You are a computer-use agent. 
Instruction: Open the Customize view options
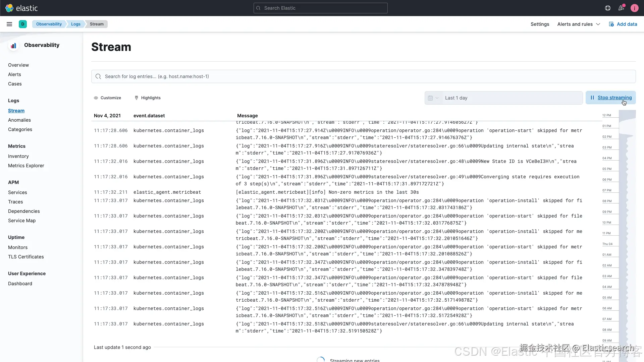[107, 98]
